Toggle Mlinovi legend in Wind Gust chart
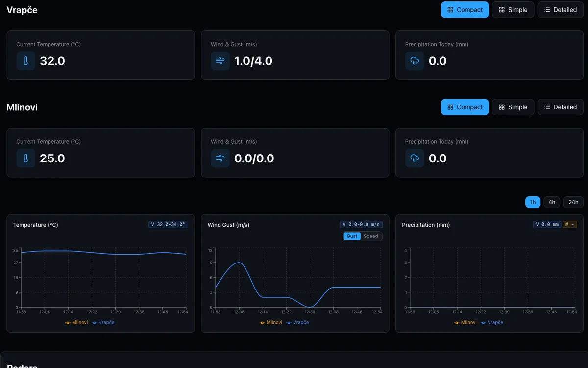The image size is (588, 368). tap(271, 322)
